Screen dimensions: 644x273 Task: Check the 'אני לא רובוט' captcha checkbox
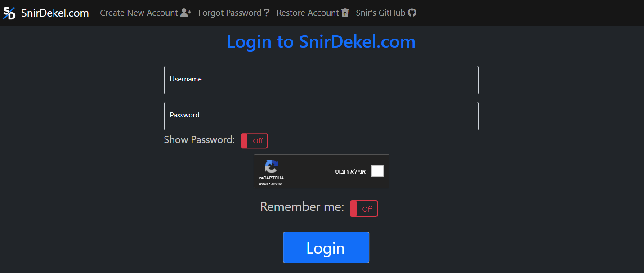[377, 171]
